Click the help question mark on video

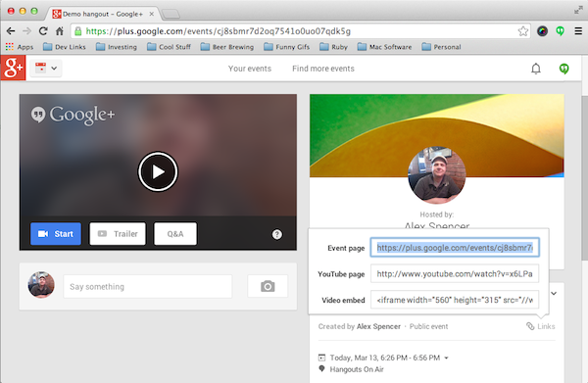[x=276, y=234]
